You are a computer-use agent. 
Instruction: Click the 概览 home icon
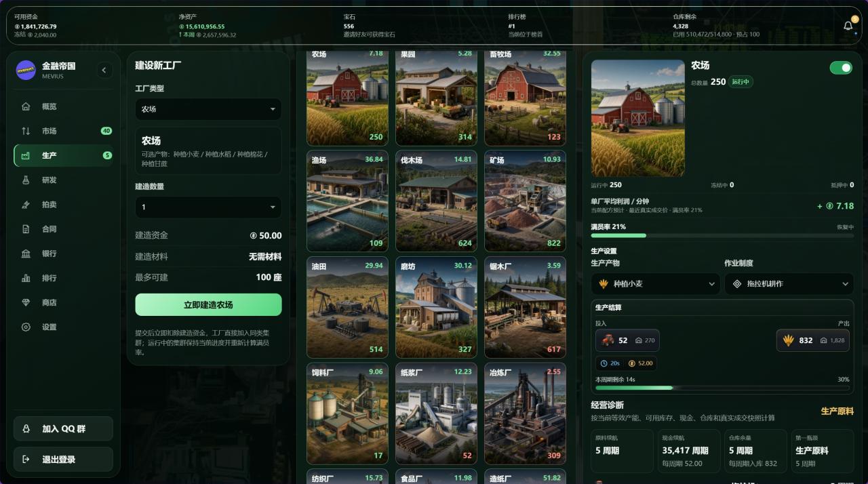pos(26,106)
